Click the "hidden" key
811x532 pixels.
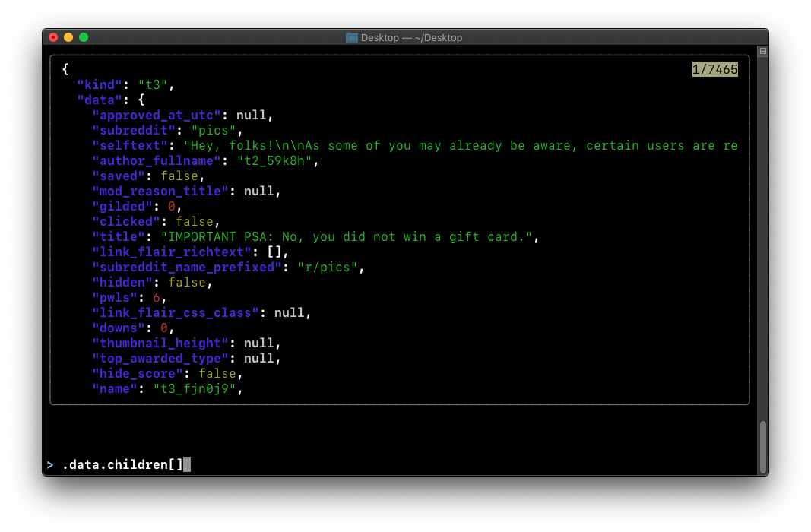122,282
